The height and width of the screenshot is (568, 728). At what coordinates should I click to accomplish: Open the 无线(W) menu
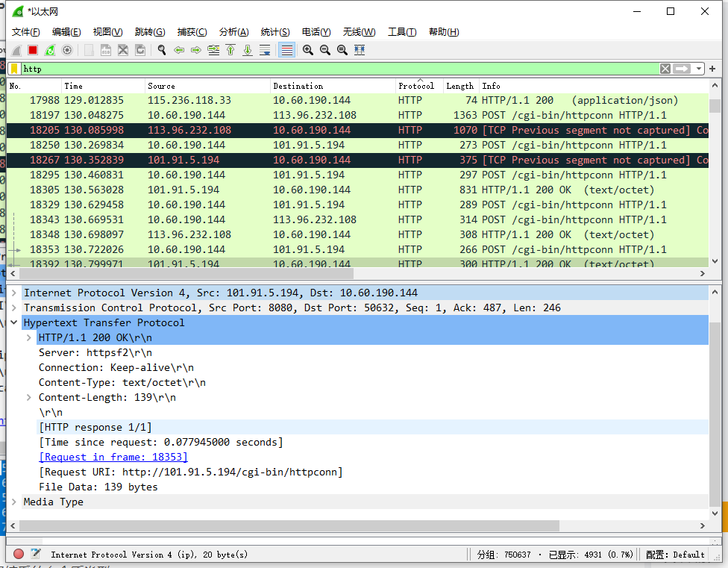359,32
